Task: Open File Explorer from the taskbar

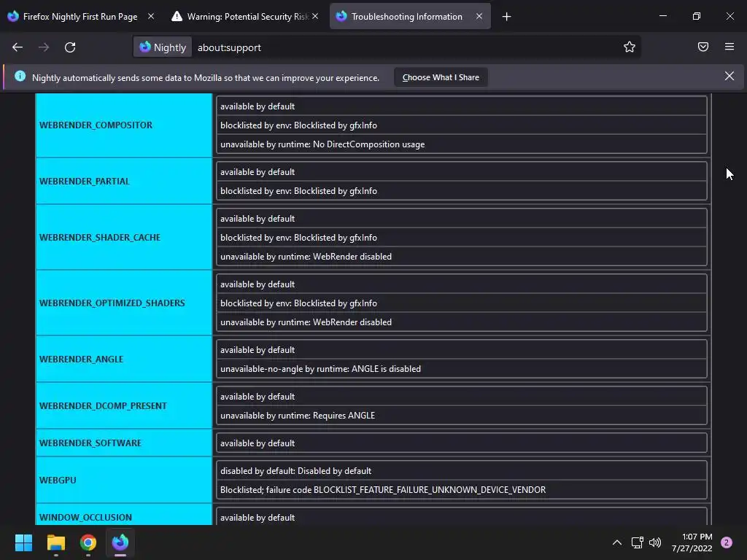Action: 55,542
